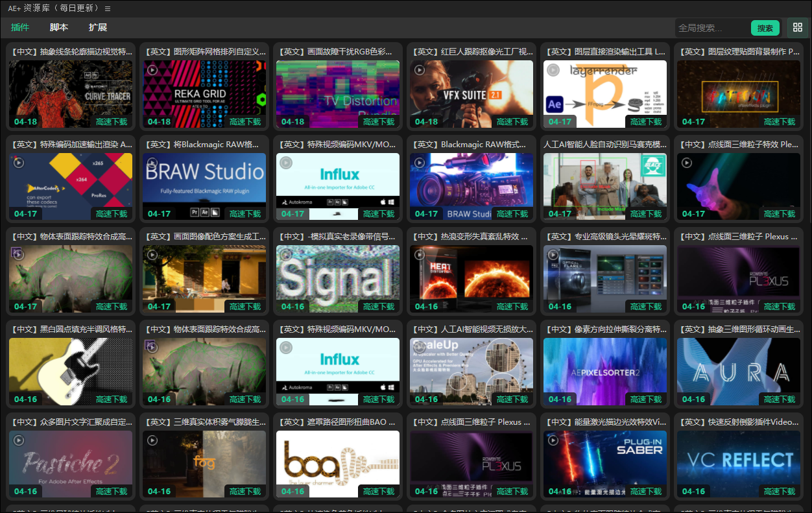
Task: Open title 【英文】快速反射倒影插件Video...
Action: coord(739,422)
